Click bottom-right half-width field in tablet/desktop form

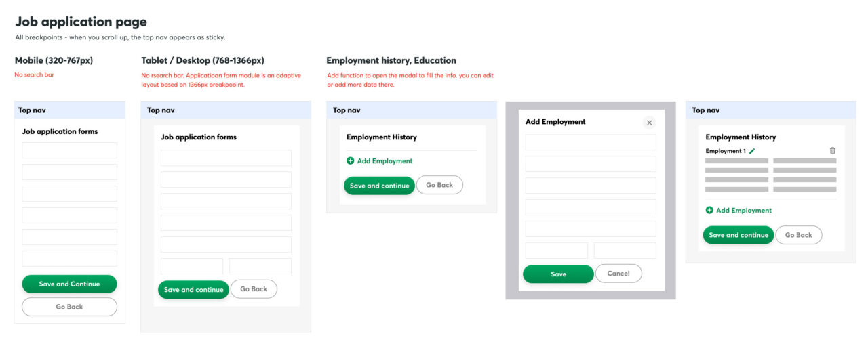coord(260,266)
